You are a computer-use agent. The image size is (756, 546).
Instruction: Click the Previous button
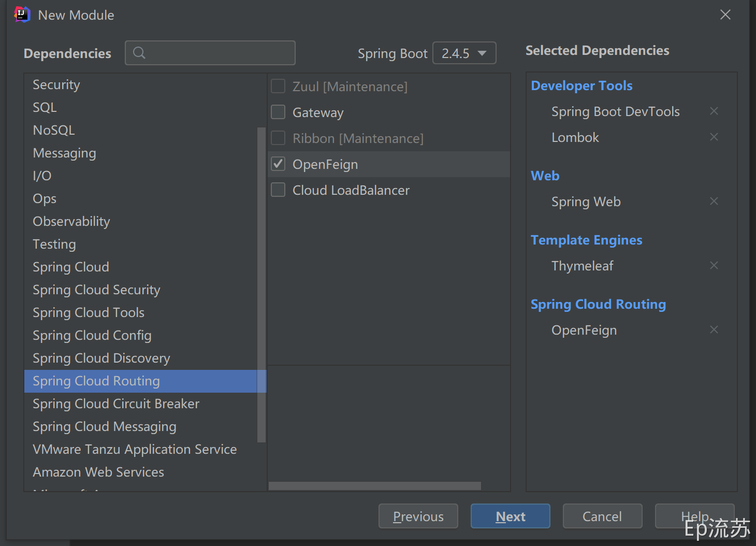418,516
